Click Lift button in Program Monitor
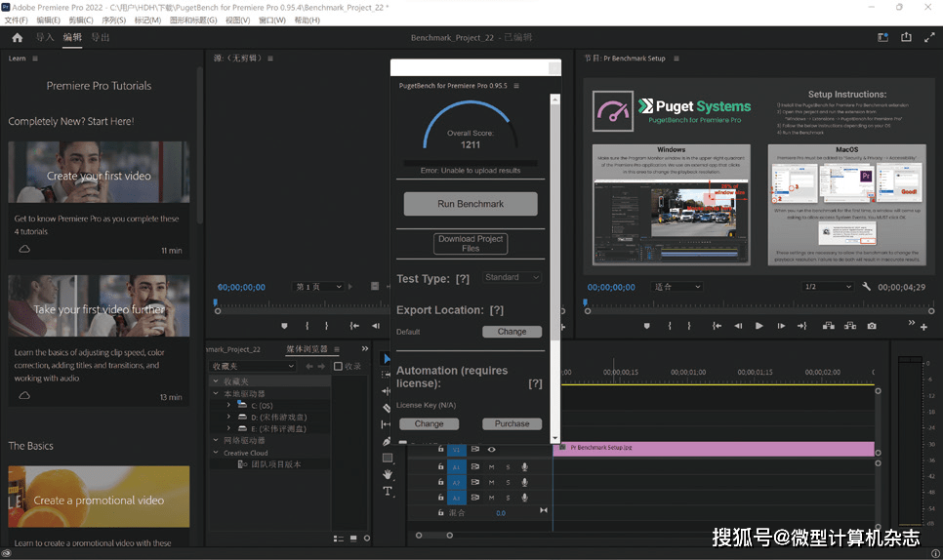943x560 pixels. (x=828, y=326)
